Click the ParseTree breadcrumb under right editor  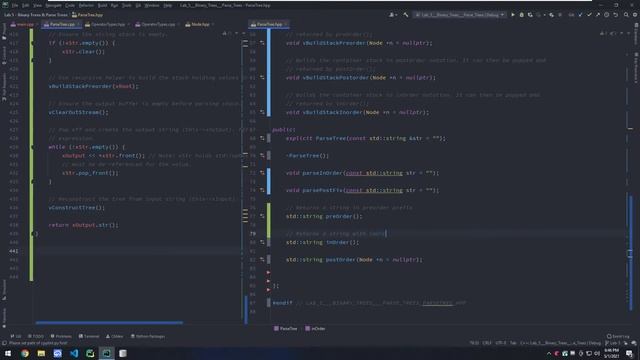click(x=286, y=329)
